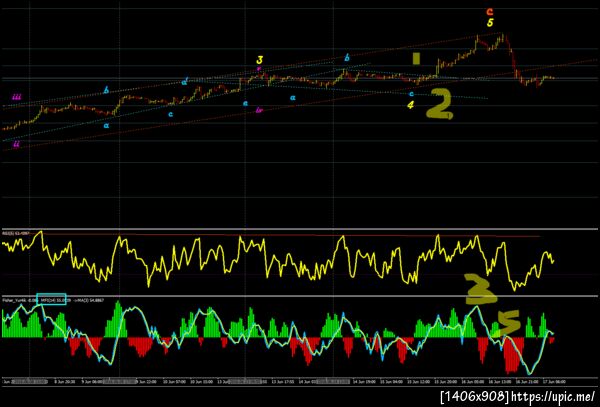Click the 13 Jun 17:55 time axis label
The width and height of the screenshot is (600, 407).
283,382
